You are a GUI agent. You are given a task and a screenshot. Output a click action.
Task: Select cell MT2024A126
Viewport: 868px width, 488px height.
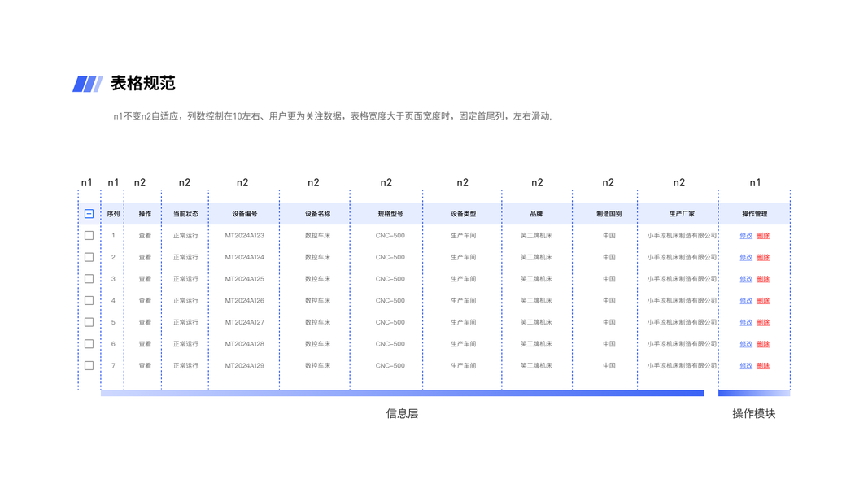(x=245, y=300)
